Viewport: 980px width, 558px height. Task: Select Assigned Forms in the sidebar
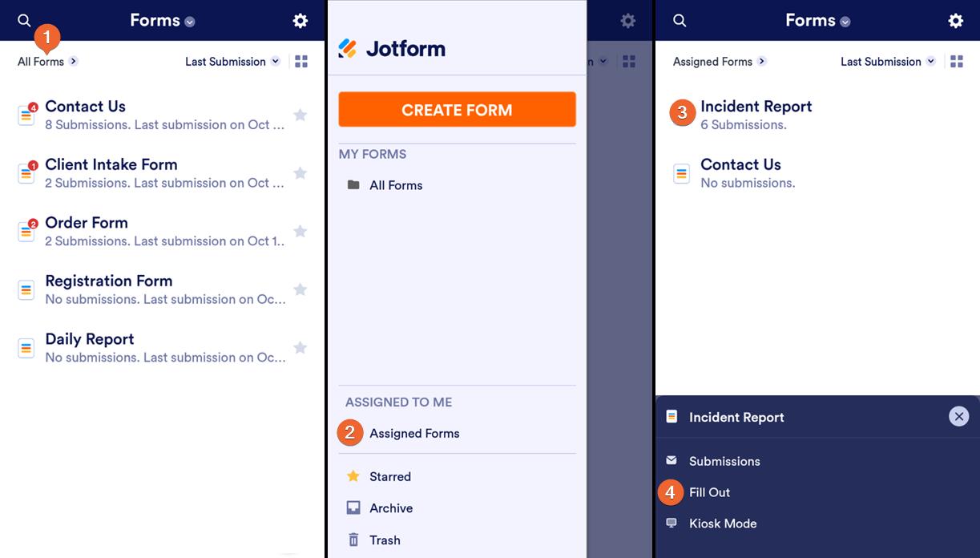(413, 433)
